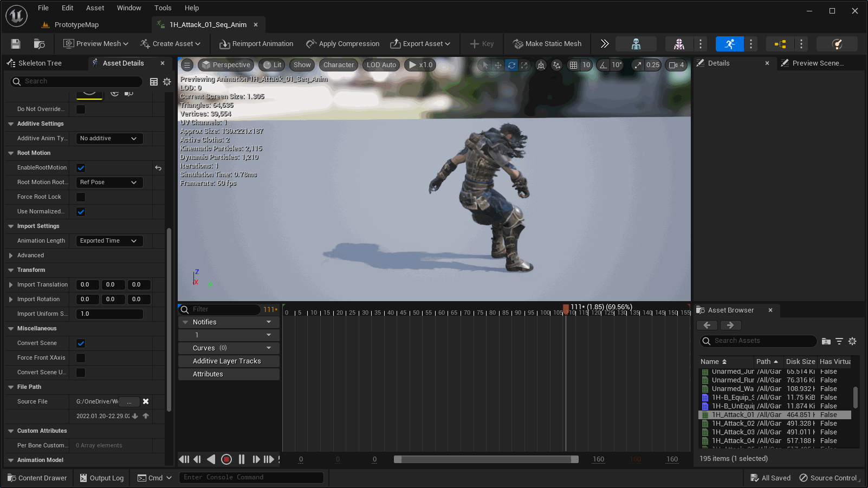Switch to Skeleton Tree tab
This screenshot has width=868, height=488.
40,63
